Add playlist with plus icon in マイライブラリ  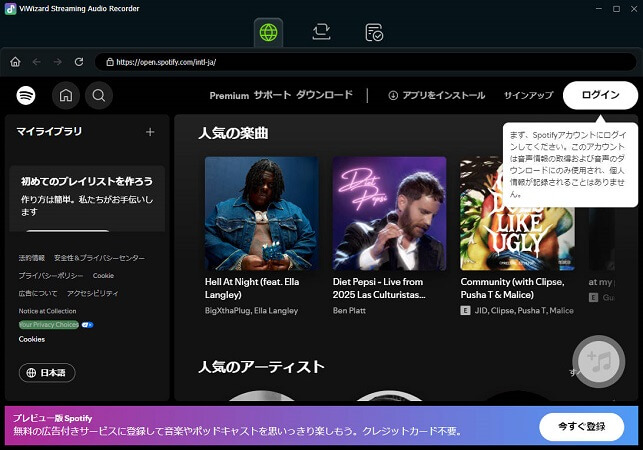(150, 132)
